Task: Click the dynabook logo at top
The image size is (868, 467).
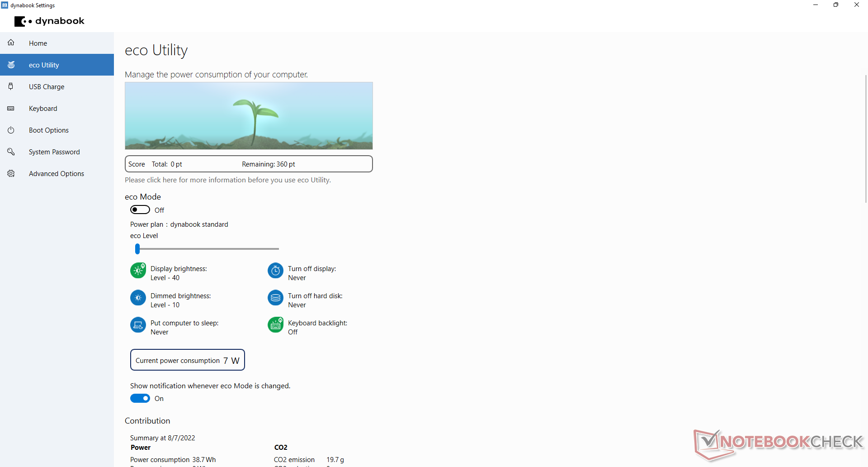Action: [49, 21]
